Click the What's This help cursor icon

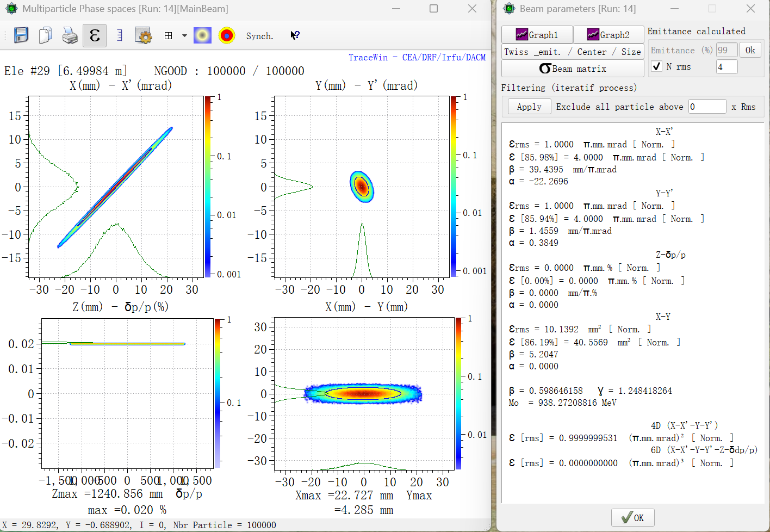[295, 36]
